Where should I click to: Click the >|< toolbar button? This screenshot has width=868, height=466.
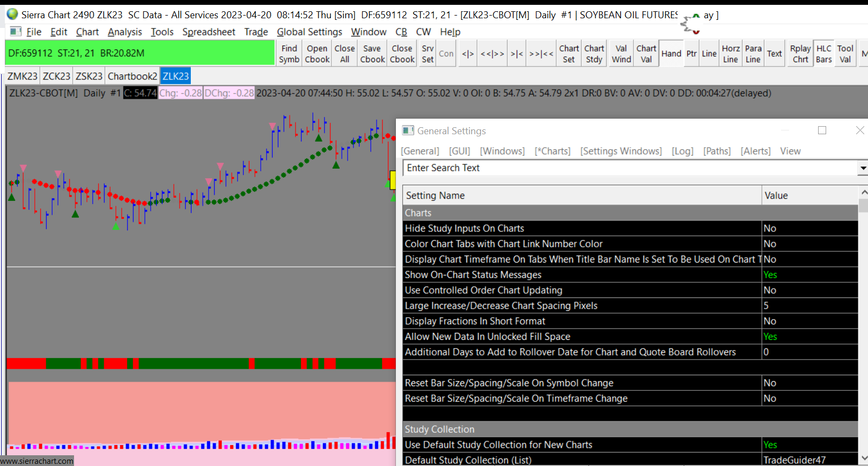[517, 54]
